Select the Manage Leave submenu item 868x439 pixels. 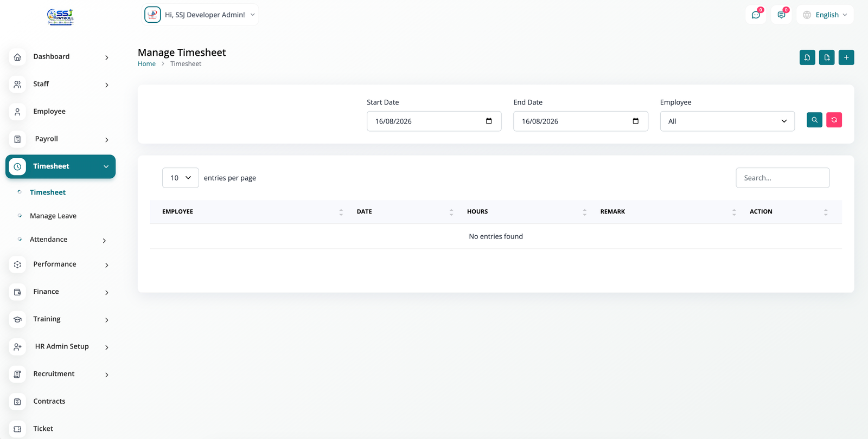pyautogui.click(x=53, y=216)
